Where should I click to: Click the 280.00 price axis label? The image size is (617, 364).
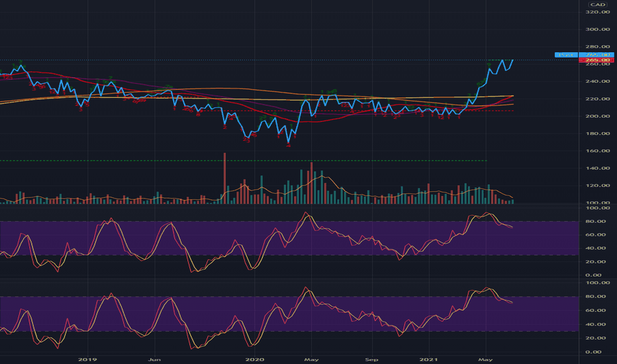[x=598, y=47]
